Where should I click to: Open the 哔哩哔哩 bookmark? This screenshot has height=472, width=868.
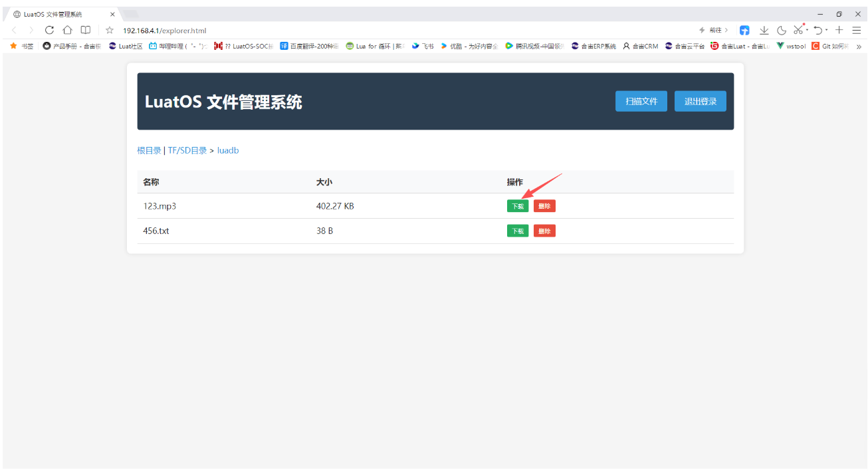click(x=178, y=47)
